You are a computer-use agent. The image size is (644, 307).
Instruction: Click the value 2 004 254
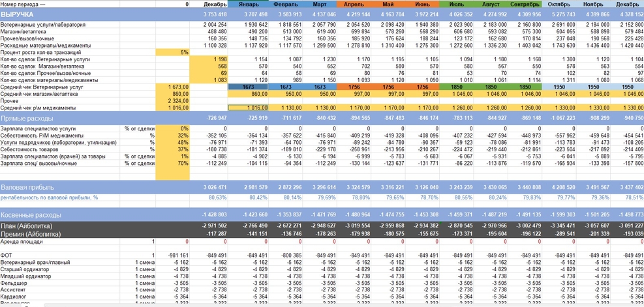point(215,25)
